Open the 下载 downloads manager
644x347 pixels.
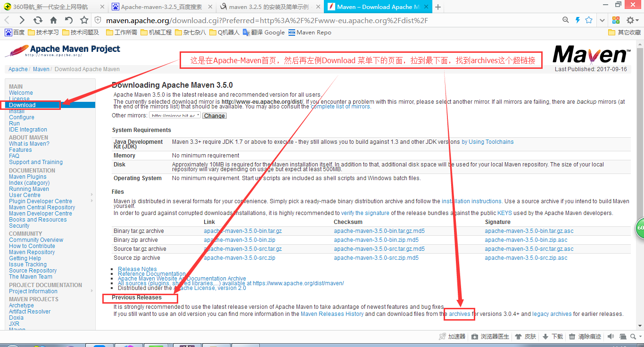point(553,337)
